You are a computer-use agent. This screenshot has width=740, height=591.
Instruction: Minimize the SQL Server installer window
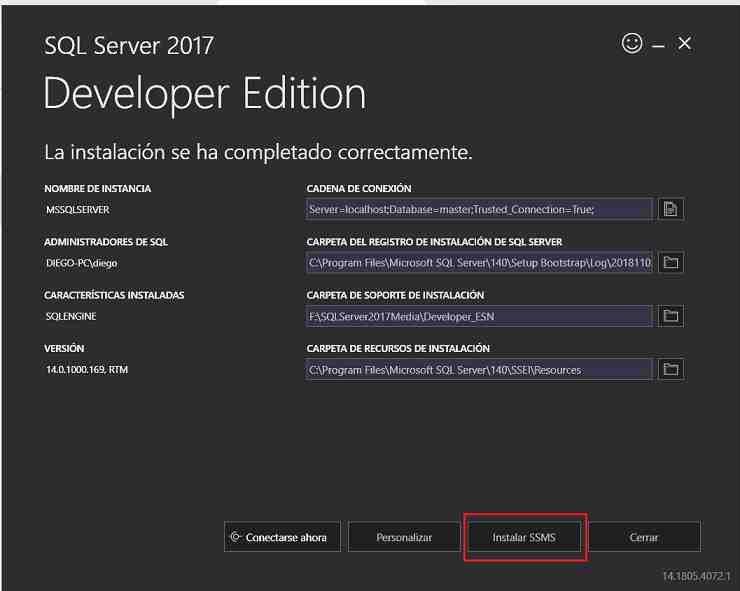pos(658,46)
